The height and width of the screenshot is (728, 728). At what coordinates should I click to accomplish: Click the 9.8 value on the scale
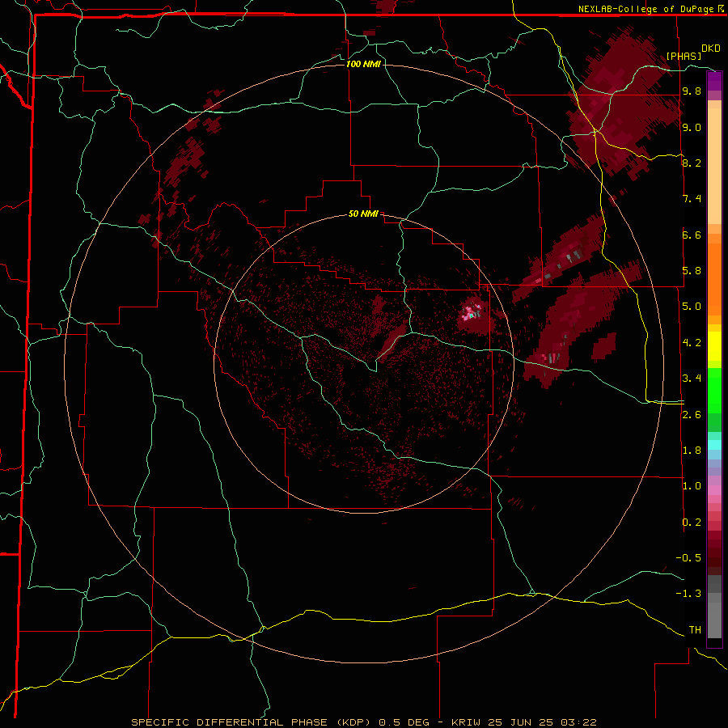coord(692,91)
